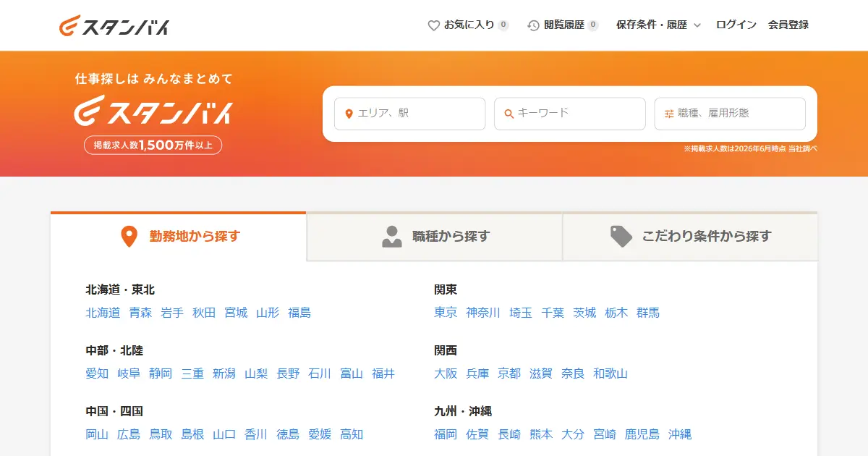868x456 pixels.
Task: Select 大阪 prefecture link
Action: (446, 373)
